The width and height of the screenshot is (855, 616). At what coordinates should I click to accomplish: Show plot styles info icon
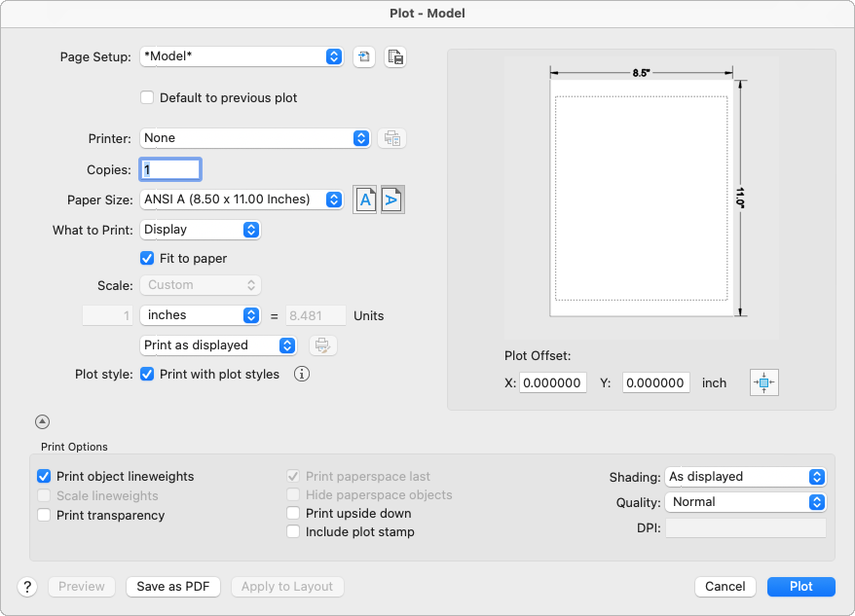[x=302, y=375]
